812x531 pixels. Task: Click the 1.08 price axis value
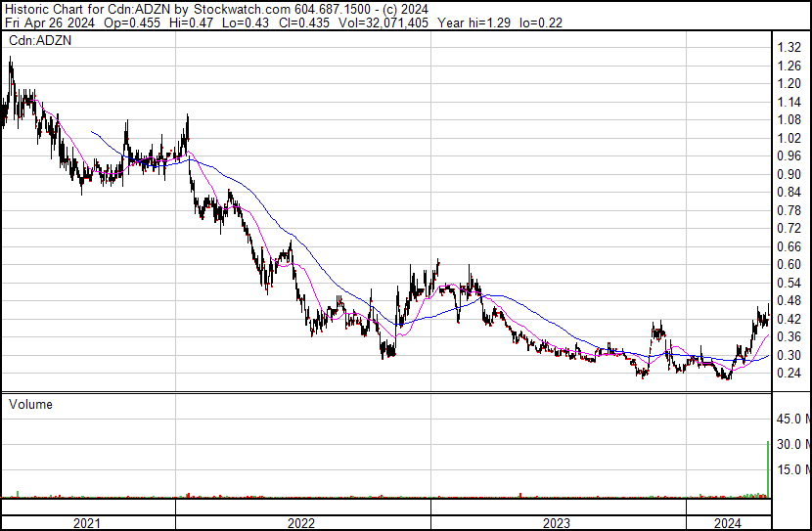tap(789, 120)
